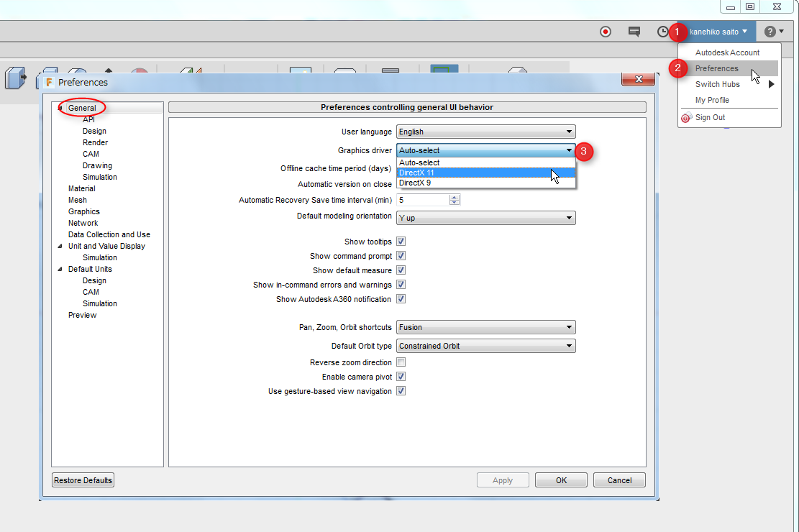Click the job status clock icon
799x532 pixels.
coord(662,32)
